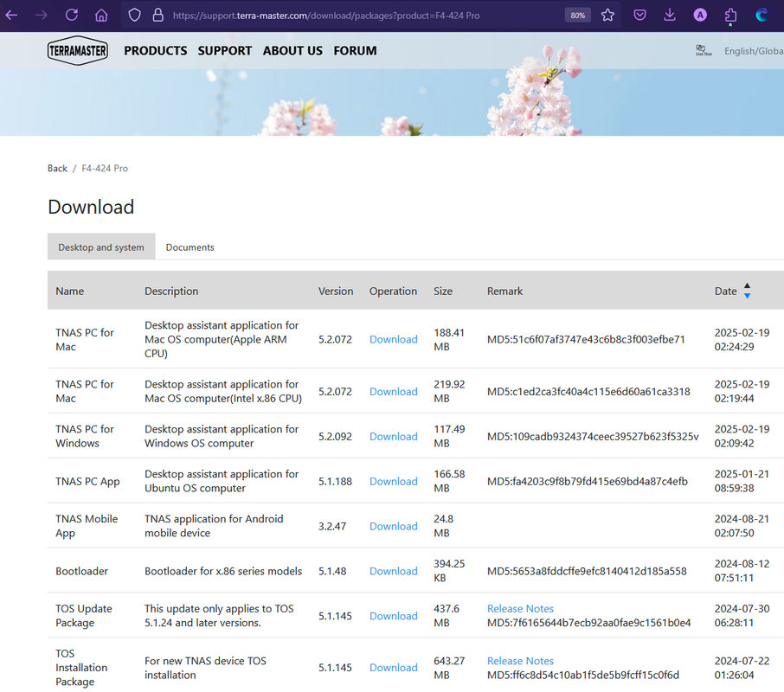Click the Bootloader name cell
Screen dimensions: 784x692
[81, 571]
